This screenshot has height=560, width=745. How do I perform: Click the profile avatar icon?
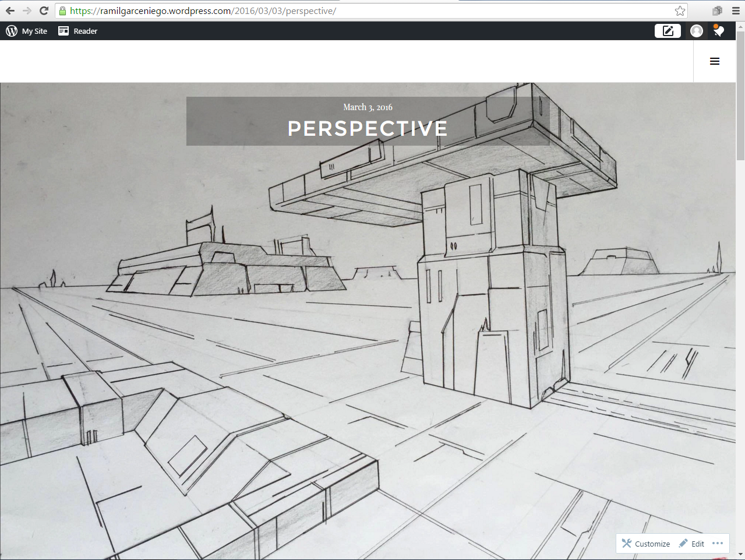coord(697,31)
